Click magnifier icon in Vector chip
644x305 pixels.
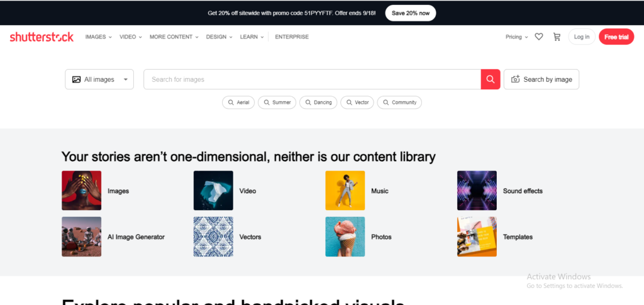(349, 103)
